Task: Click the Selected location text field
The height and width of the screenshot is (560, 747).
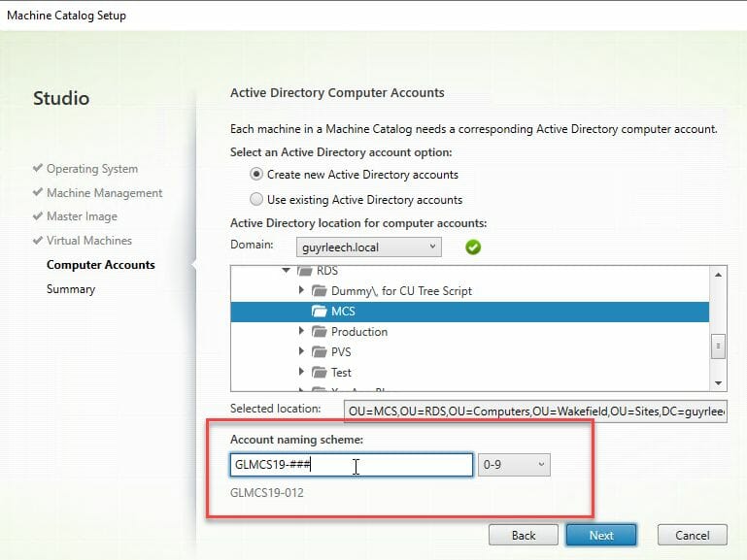Action: click(535, 412)
